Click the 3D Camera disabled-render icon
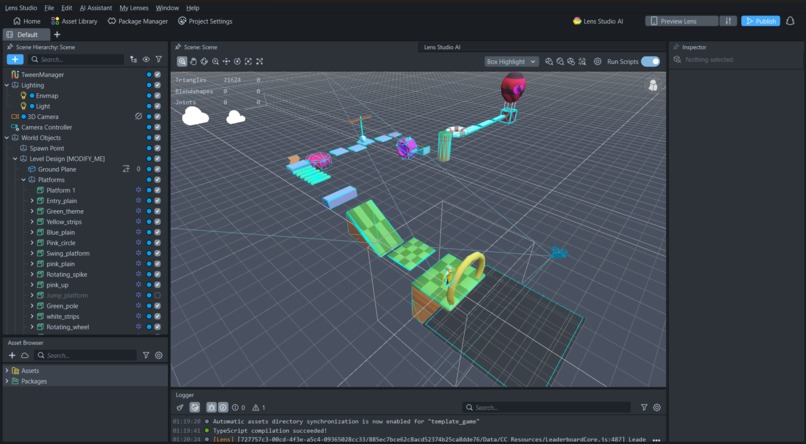 tap(138, 117)
